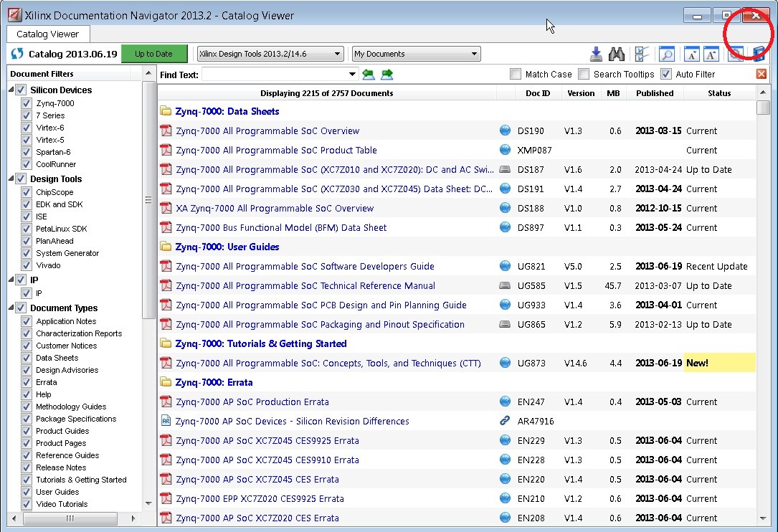Screen dimensions: 778x532
Task: Open the documentation update checklist icon
Action: point(640,54)
